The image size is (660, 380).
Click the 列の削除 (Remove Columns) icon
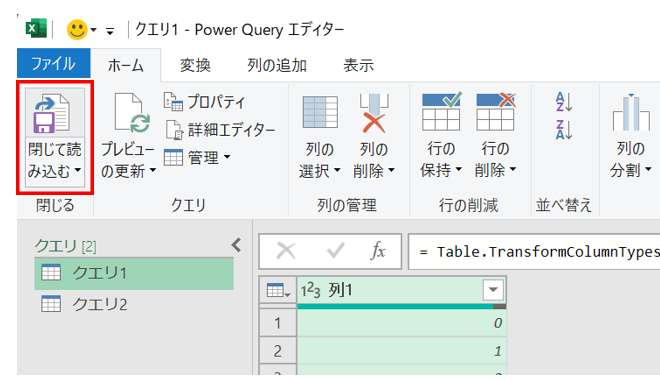tap(374, 113)
